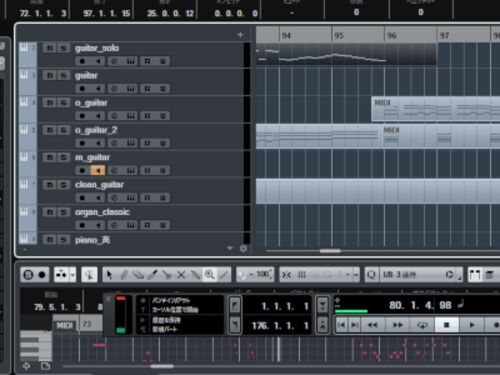500x375 pixels.
Task: Go to next marker in transport
Action: [354, 325]
